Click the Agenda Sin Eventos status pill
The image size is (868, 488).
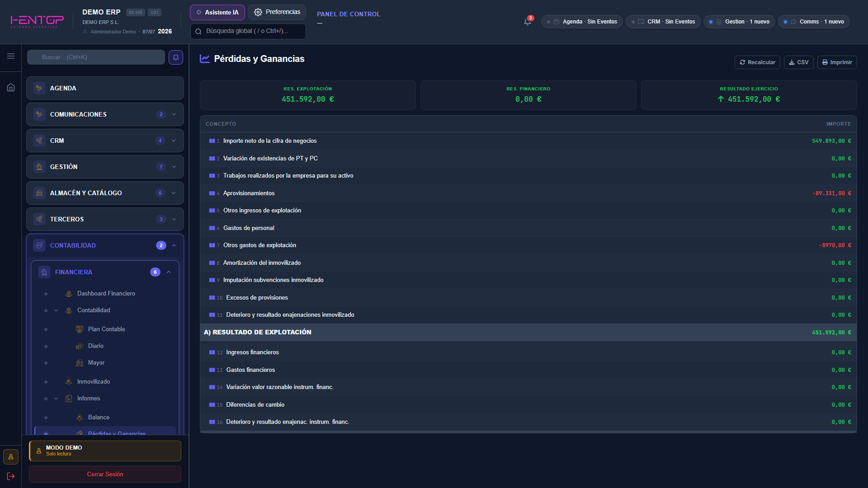coord(582,22)
